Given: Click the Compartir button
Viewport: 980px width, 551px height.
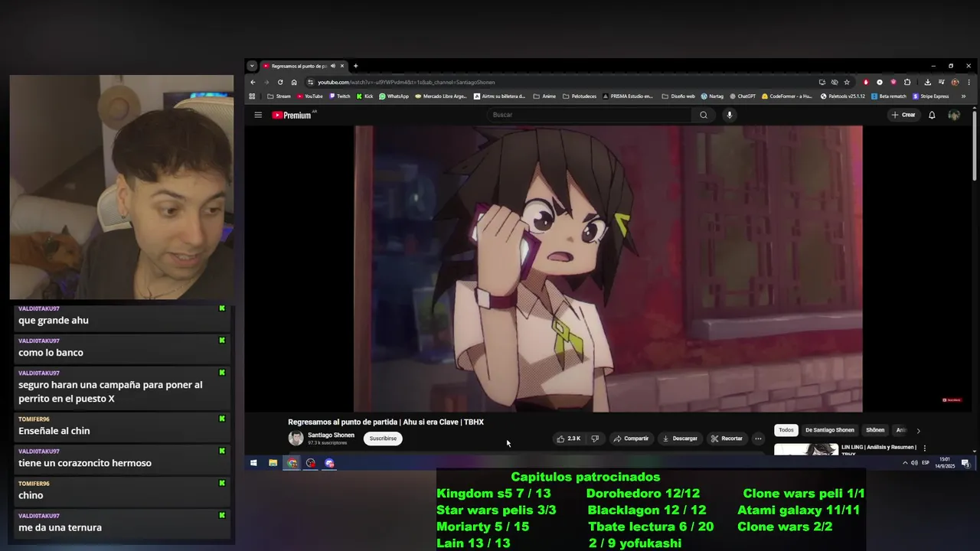Looking at the screenshot, I should tap(631, 439).
